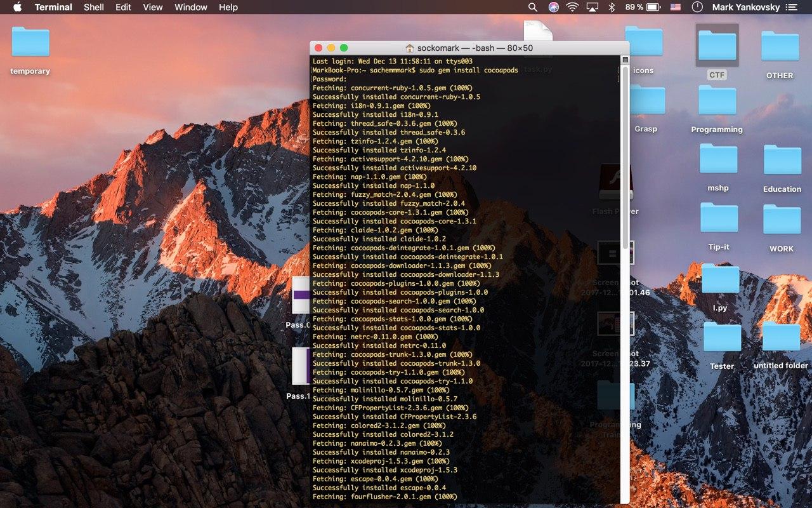Select the icons folder on desktop

[645, 42]
